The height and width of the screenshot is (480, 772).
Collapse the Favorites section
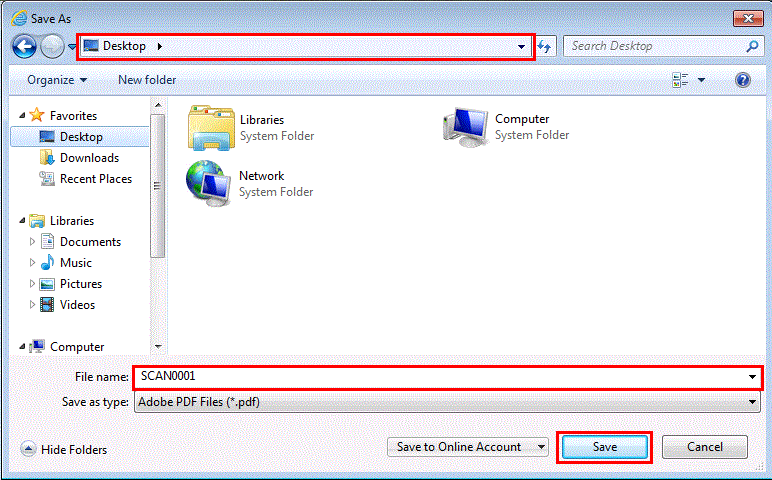tap(22, 116)
